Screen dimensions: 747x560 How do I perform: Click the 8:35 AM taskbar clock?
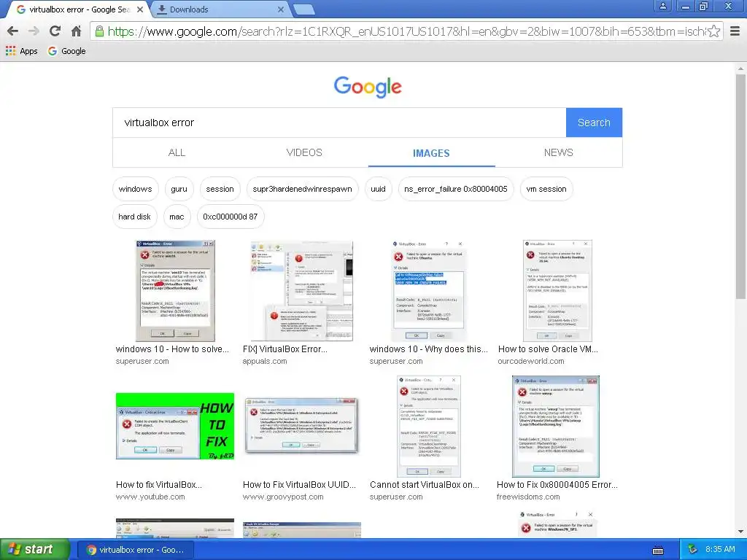(x=720, y=550)
